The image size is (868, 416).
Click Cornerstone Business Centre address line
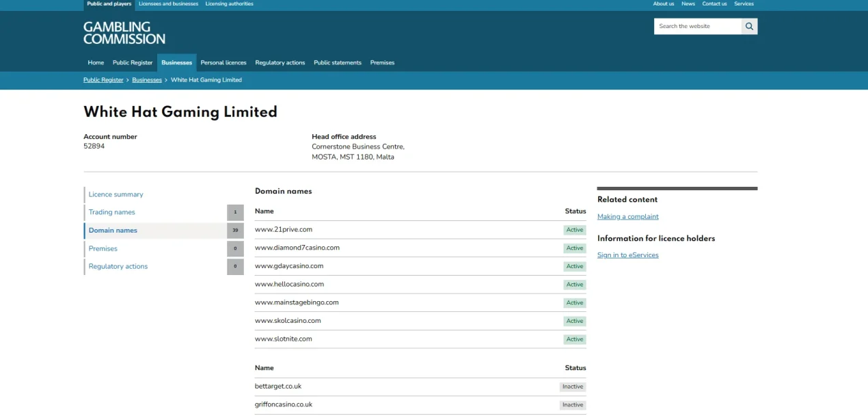click(358, 146)
